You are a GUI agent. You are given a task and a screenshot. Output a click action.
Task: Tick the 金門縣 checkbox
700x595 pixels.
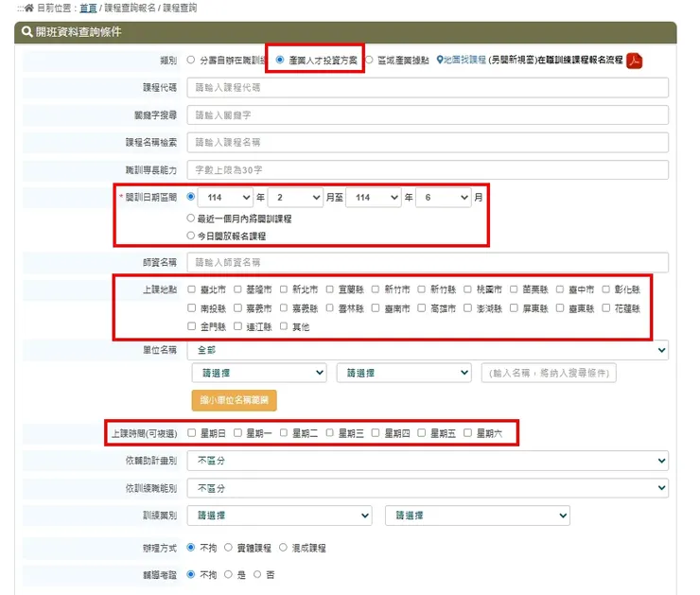[191, 326]
